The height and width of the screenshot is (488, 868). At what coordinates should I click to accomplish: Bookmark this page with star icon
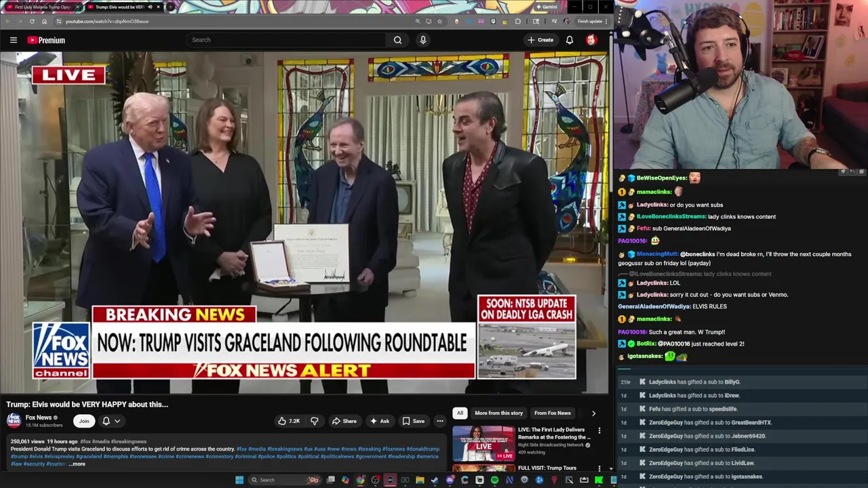(x=439, y=21)
